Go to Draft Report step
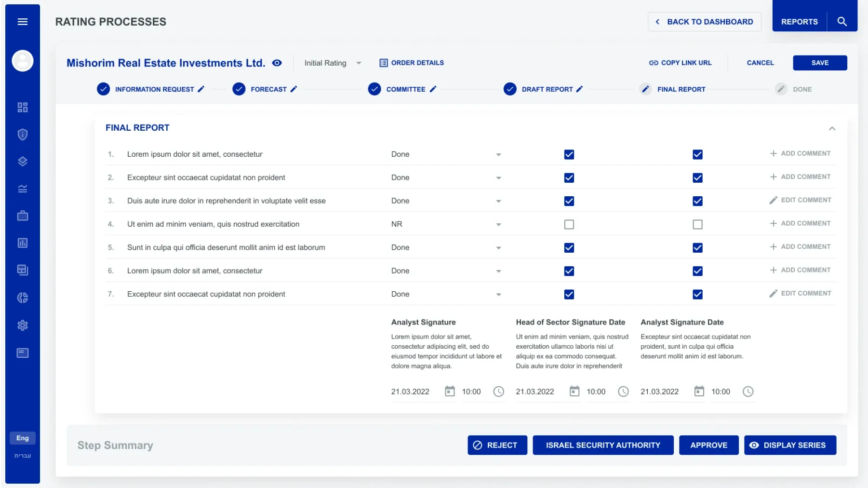This screenshot has height=488, width=868. [x=547, y=89]
